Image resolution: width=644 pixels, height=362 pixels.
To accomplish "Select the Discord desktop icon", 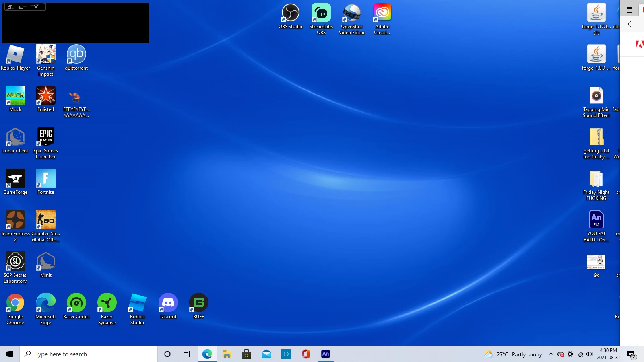I will (x=168, y=306).
